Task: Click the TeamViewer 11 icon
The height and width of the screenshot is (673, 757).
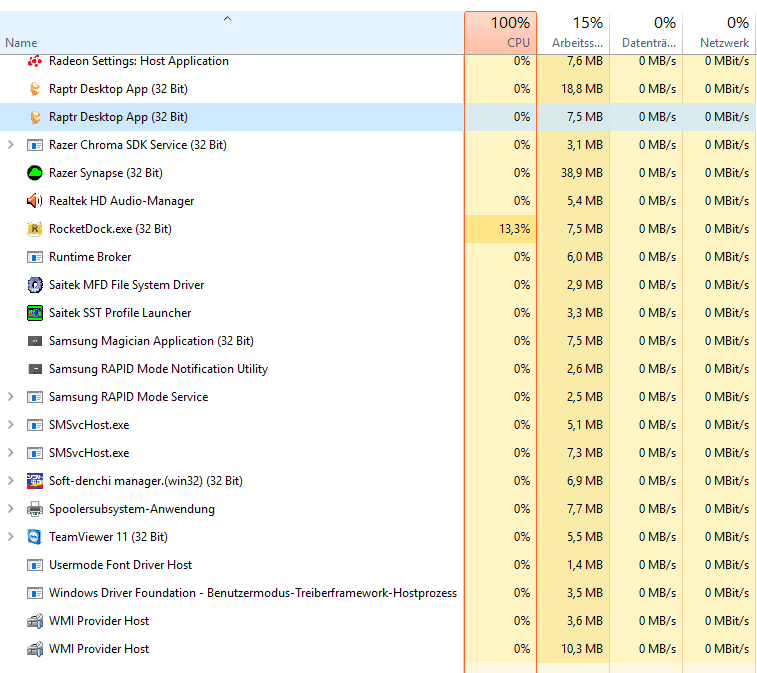Action: tap(35, 537)
